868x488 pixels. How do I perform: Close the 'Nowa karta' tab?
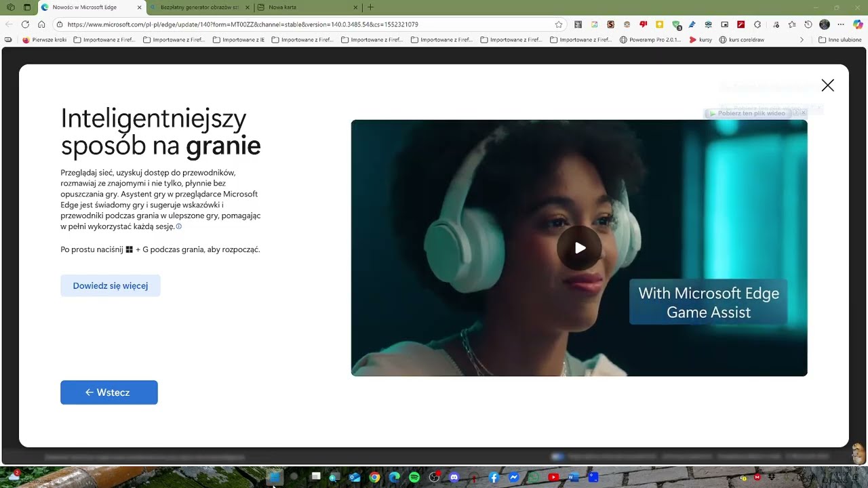355,7
